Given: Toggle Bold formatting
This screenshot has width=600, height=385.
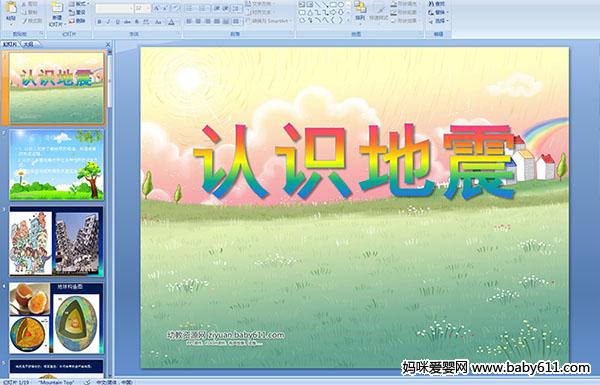Looking at the screenshot, I should pyautogui.click(x=99, y=22).
